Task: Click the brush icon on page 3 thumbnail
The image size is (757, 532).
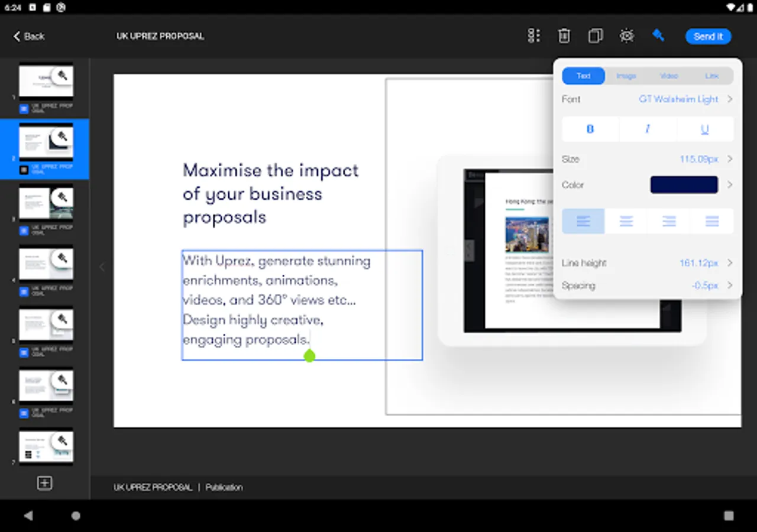Action: (62, 197)
